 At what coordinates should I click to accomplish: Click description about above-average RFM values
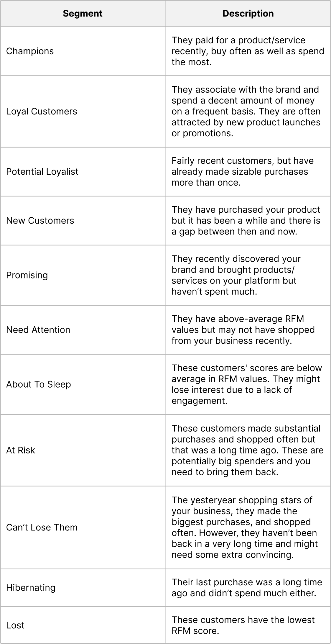click(x=243, y=330)
